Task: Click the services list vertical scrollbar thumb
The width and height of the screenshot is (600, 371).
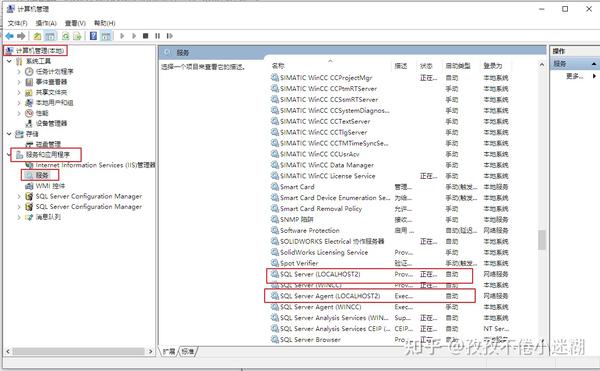Action: tap(542, 240)
